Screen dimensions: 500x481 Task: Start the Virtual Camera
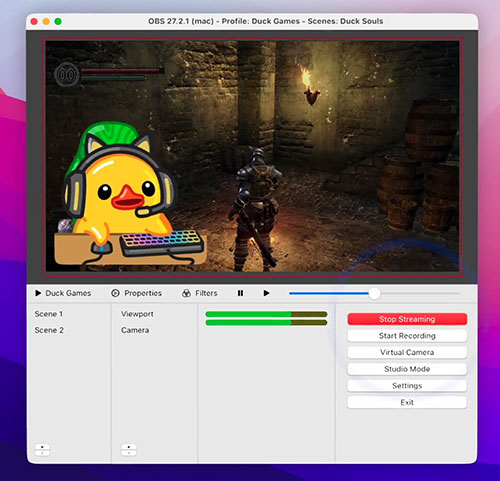pos(407,352)
